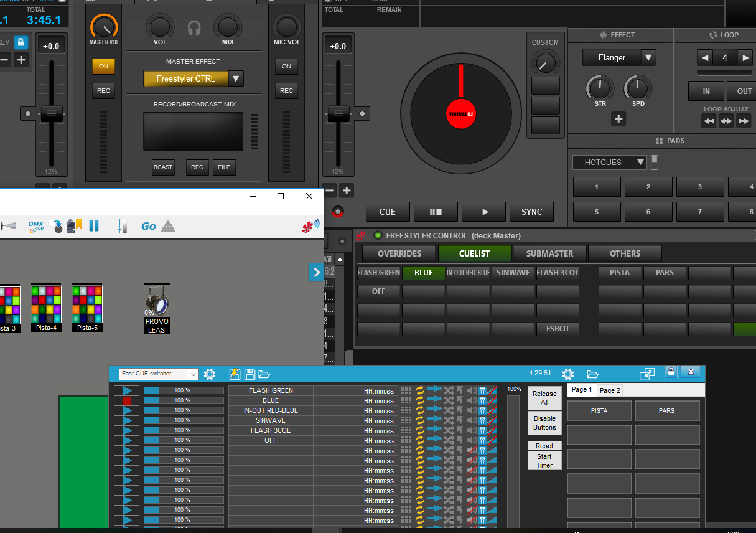Click the moving head bookmark icon
This screenshot has width=756, height=533.
tap(75, 226)
